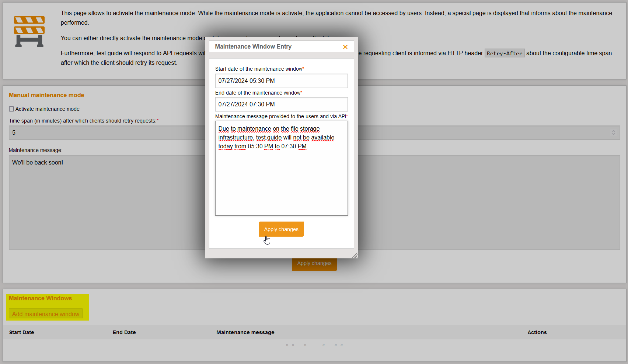Click the "We'll be back soon!" message field
This screenshot has height=364, width=628.
pyautogui.click(x=103, y=202)
